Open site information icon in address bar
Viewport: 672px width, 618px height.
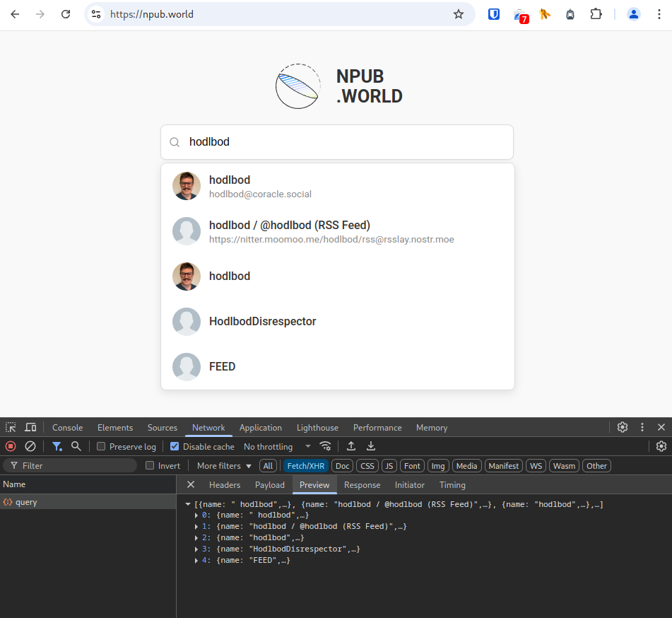[x=96, y=14]
